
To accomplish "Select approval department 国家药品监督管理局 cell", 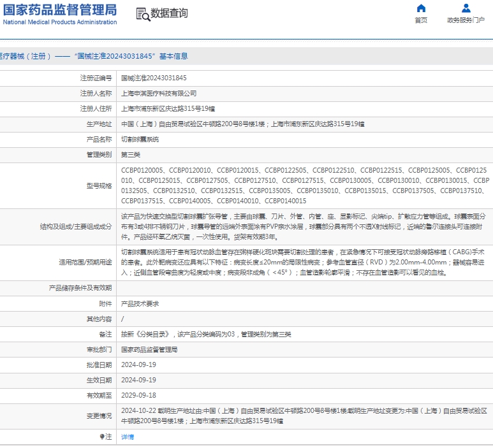I will pyautogui.click(x=149, y=350).
